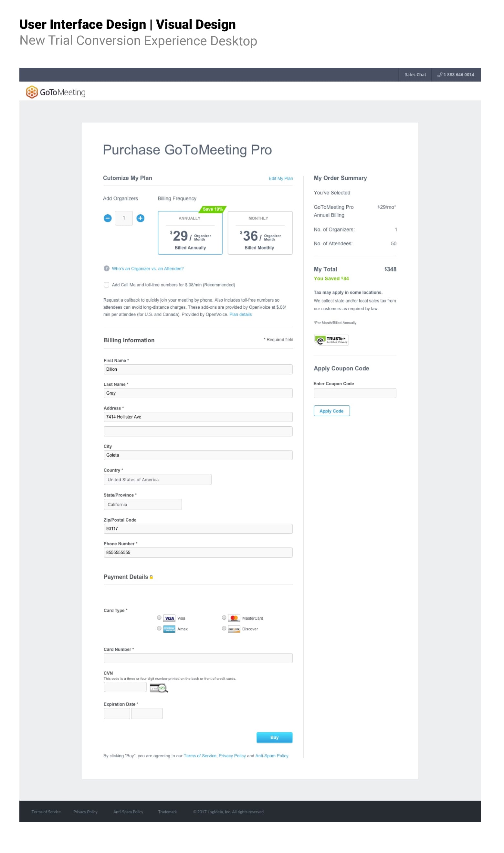This screenshot has width=504, height=853.
Task: Decrease organizers with the minus icon
Action: pos(108,219)
